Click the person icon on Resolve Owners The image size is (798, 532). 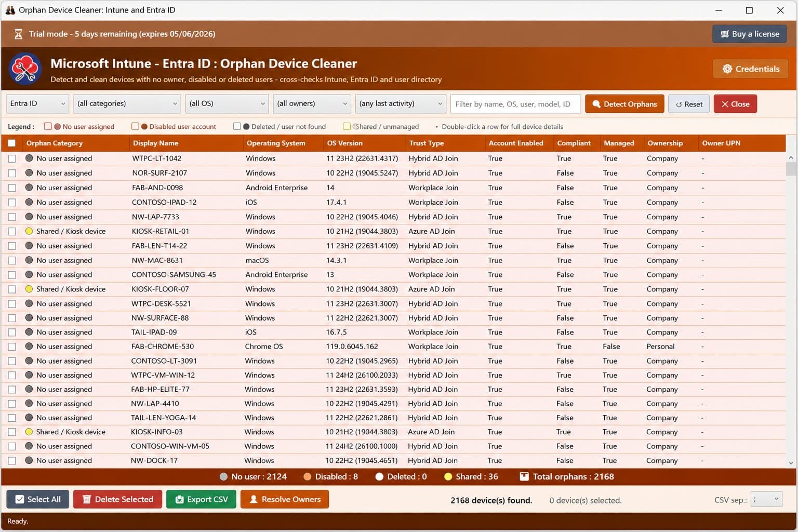point(254,499)
